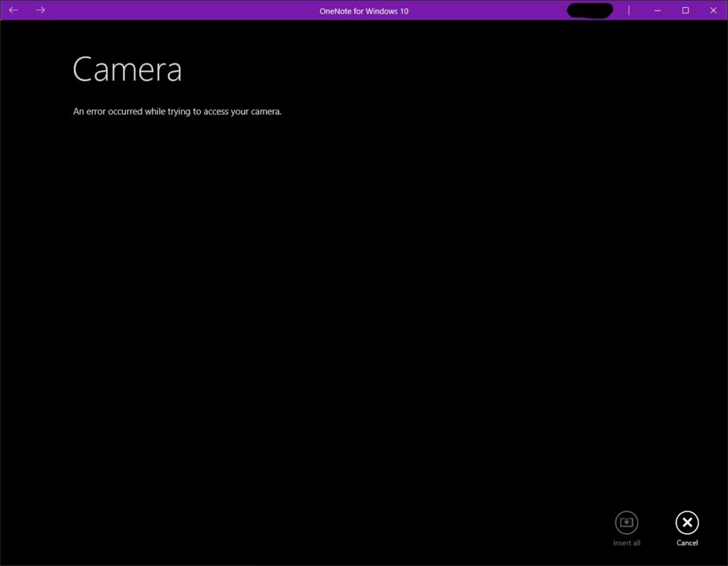Viewport: 728px width, 566px height.
Task: Click the OneNote for Windows 10 title text
Action: 364,11
